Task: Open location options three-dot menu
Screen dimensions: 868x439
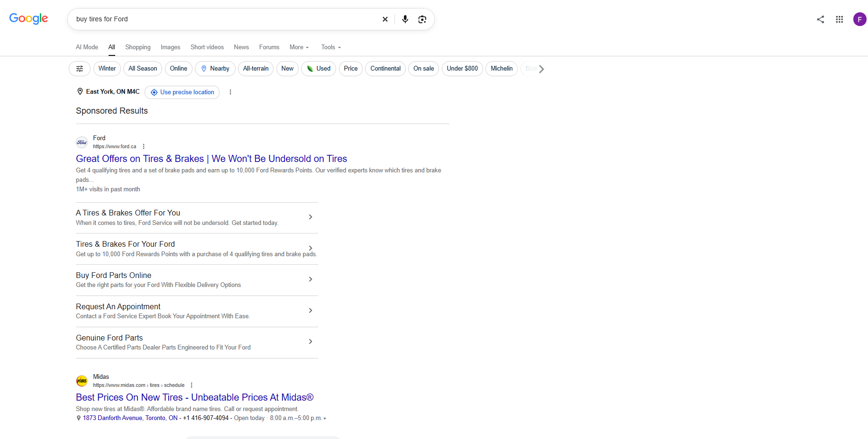Action: click(230, 92)
